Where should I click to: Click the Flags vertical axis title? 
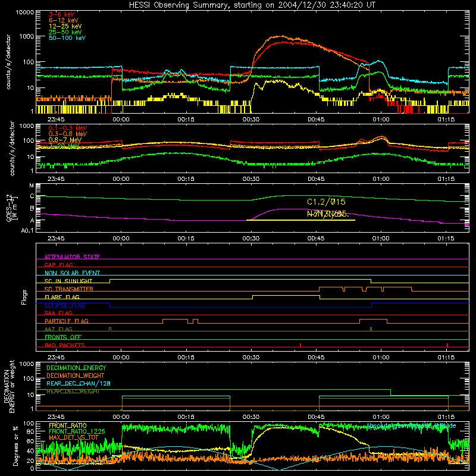coord(24,297)
